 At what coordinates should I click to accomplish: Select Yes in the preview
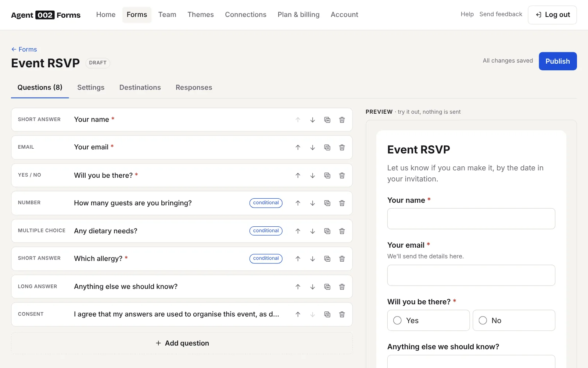(429, 321)
